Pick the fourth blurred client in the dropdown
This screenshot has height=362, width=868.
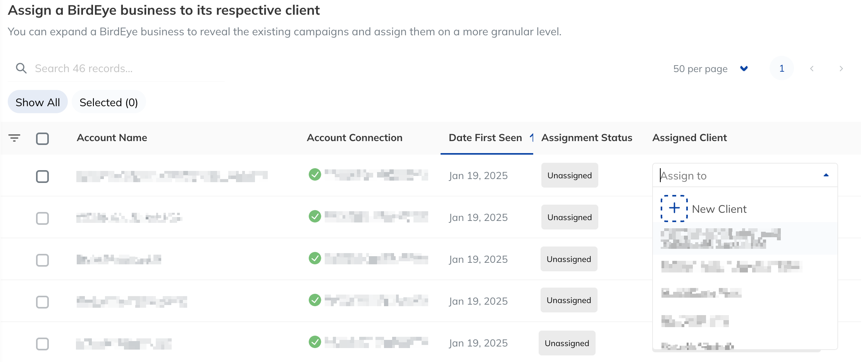[x=745, y=321]
